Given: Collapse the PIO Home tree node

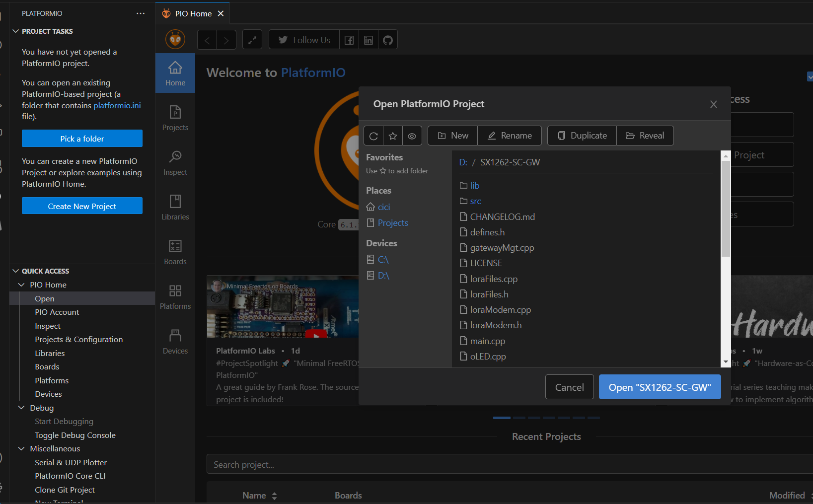Looking at the screenshot, I should 21,285.
